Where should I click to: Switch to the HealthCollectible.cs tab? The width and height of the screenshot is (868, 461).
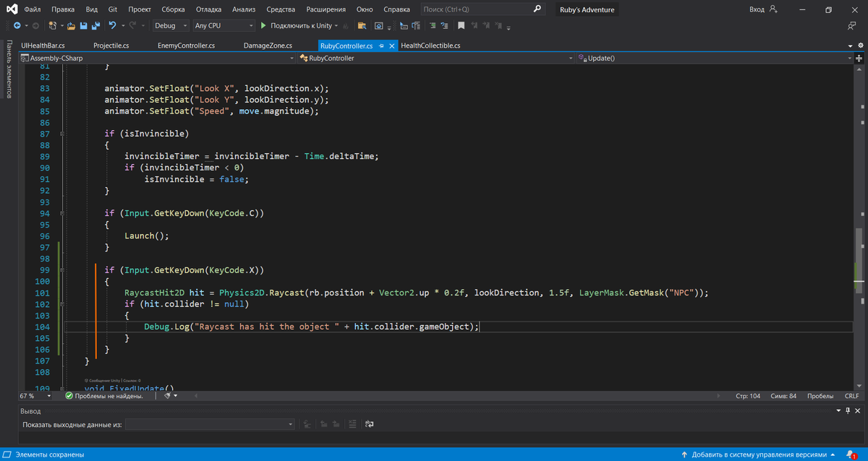430,45
